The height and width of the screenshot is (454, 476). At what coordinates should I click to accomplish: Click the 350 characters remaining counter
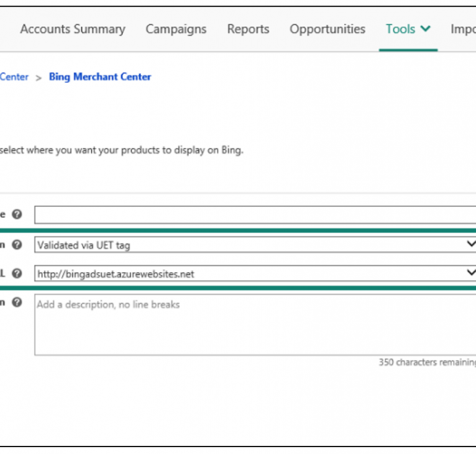[427, 362]
